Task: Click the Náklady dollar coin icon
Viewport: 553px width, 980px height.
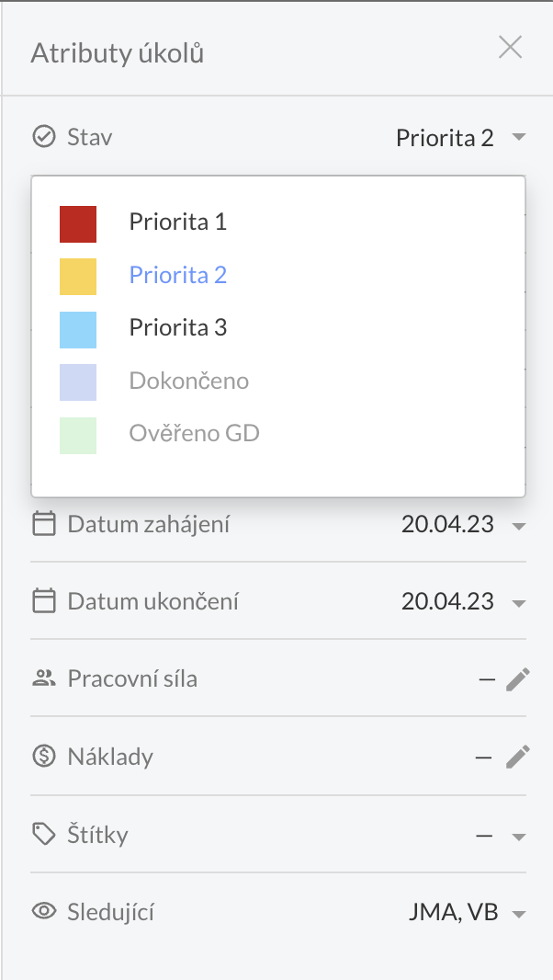Action: [43, 758]
